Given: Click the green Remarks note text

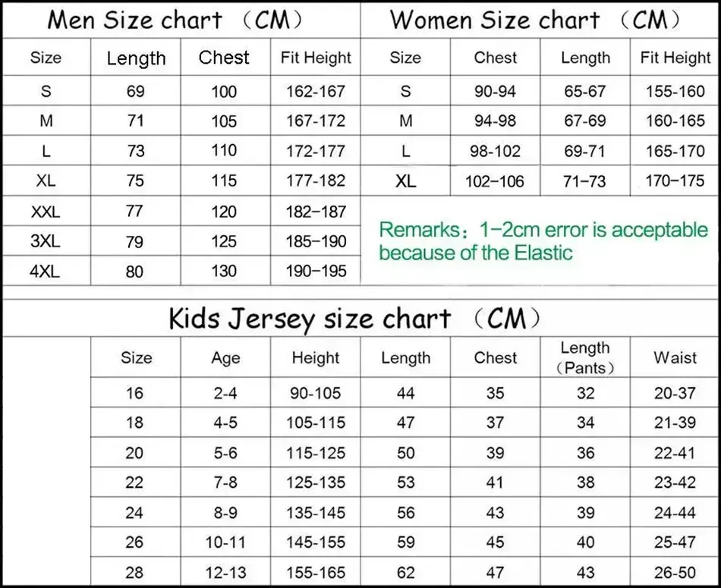Looking at the screenshot, I should coord(543,241).
